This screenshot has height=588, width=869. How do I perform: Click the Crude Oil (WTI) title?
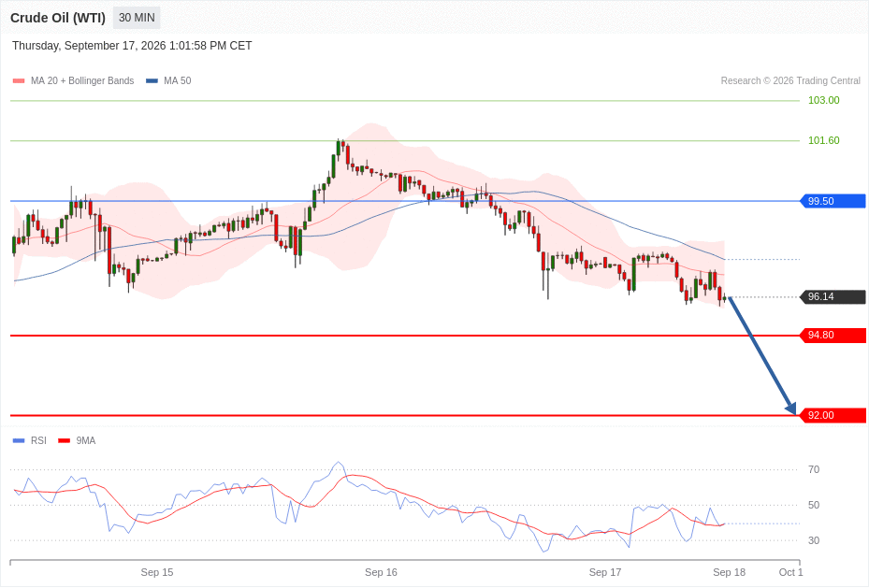click(58, 18)
